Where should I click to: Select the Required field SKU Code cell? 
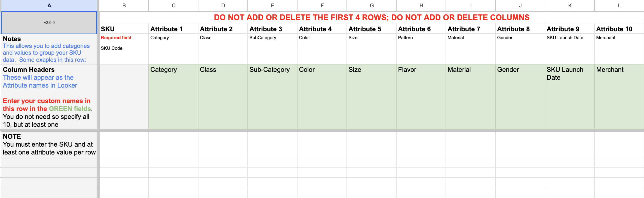tap(124, 48)
